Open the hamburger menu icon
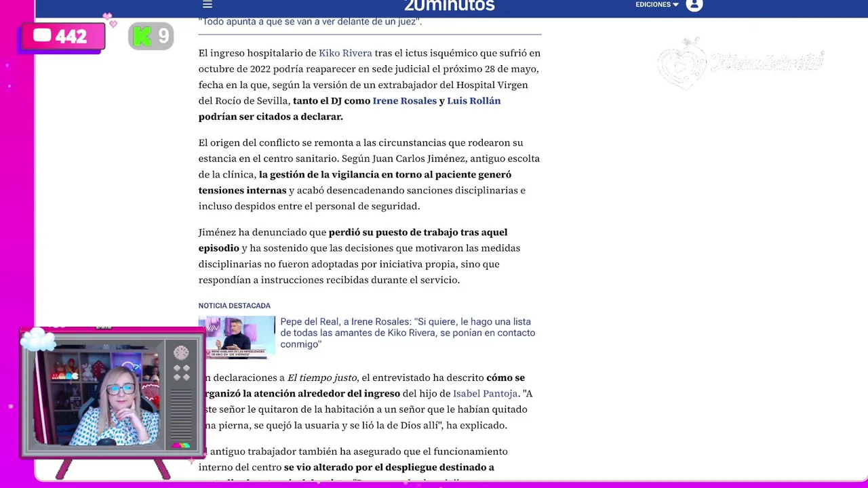Screen dimensions: 868x488 [x=208, y=5]
